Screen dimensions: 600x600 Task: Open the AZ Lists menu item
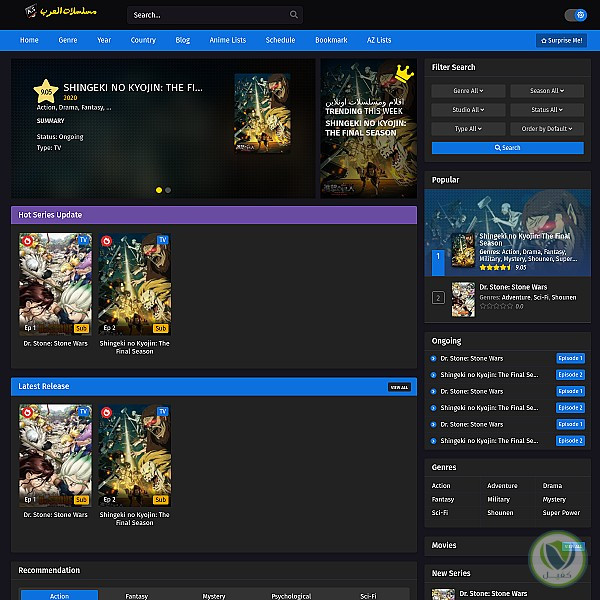click(x=379, y=40)
